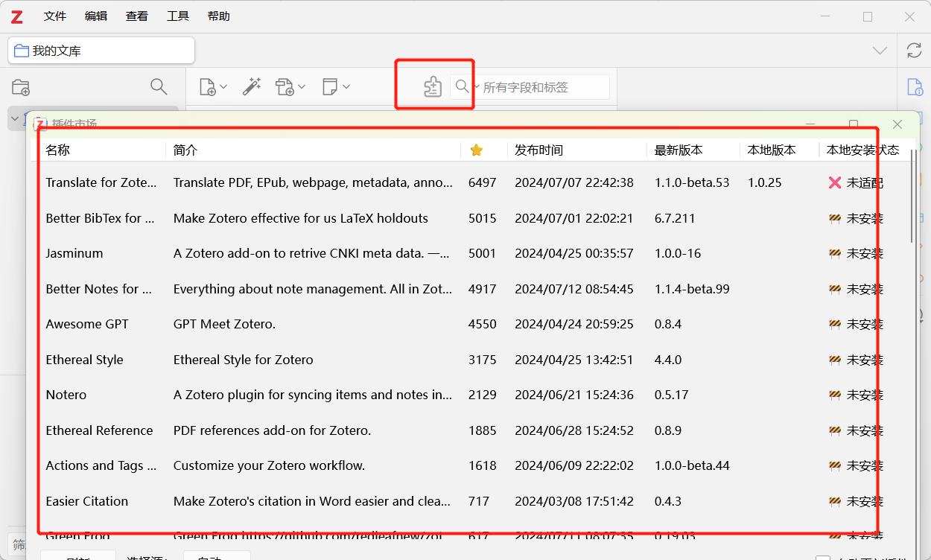The width and height of the screenshot is (931, 560).
Task: Select the Translate for Zotero plugin name
Action: 101,182
